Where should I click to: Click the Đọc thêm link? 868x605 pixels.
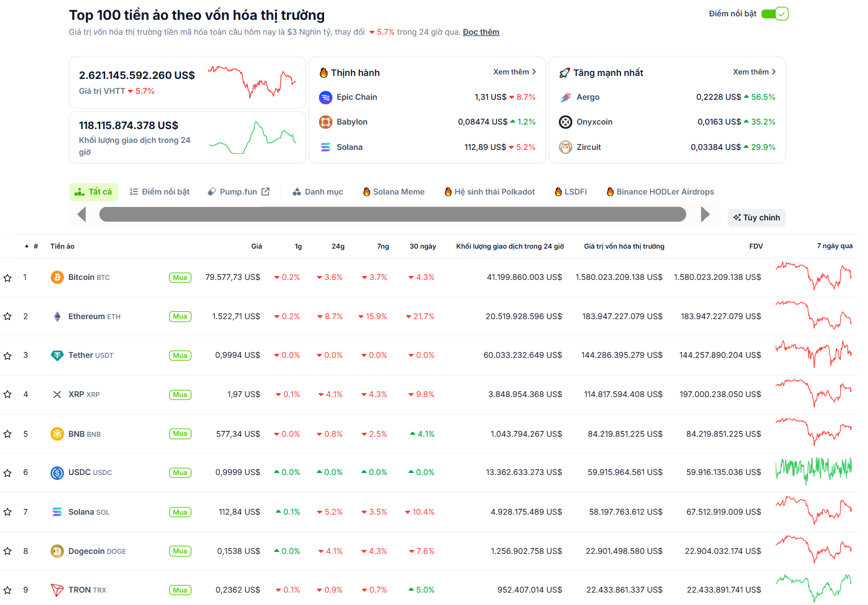pos(481,32)
